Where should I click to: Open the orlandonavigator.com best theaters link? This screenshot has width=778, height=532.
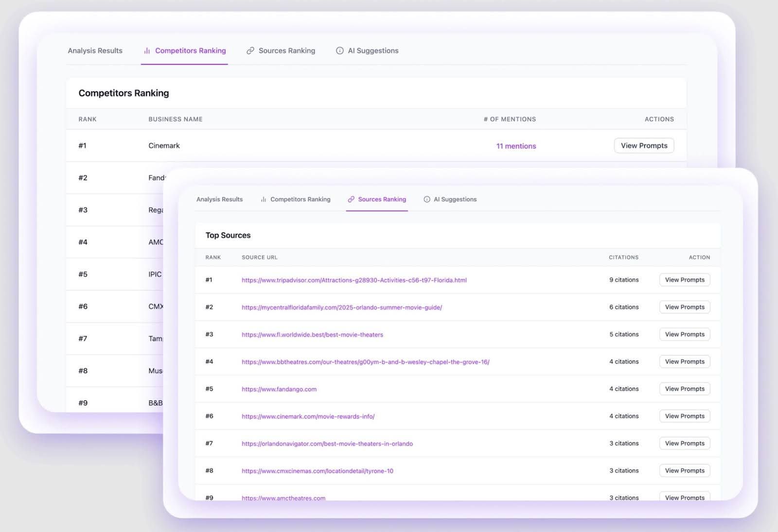327,444
